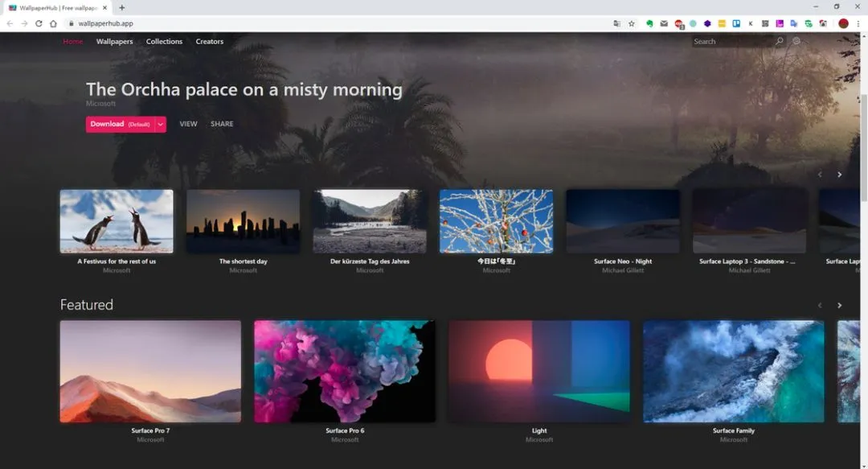The image size is (868, 469).
Task: Open the K letter extension
Action: click(751, 23)
